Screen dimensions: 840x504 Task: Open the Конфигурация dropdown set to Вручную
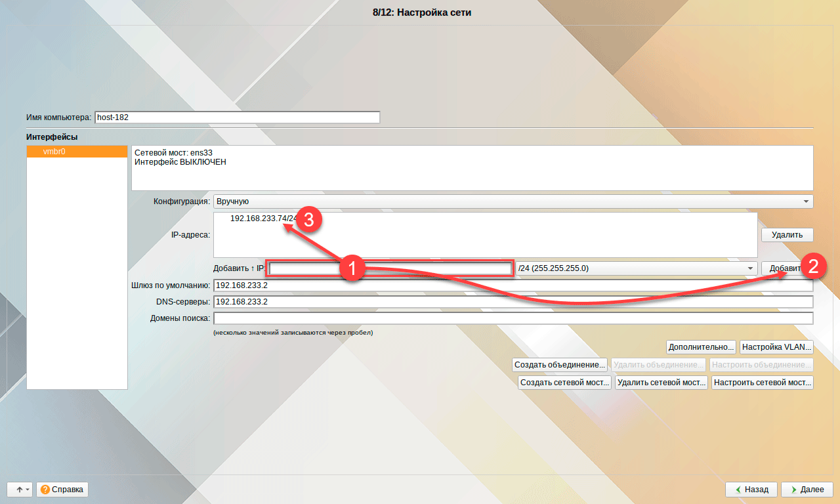click(x=513, y=201)
